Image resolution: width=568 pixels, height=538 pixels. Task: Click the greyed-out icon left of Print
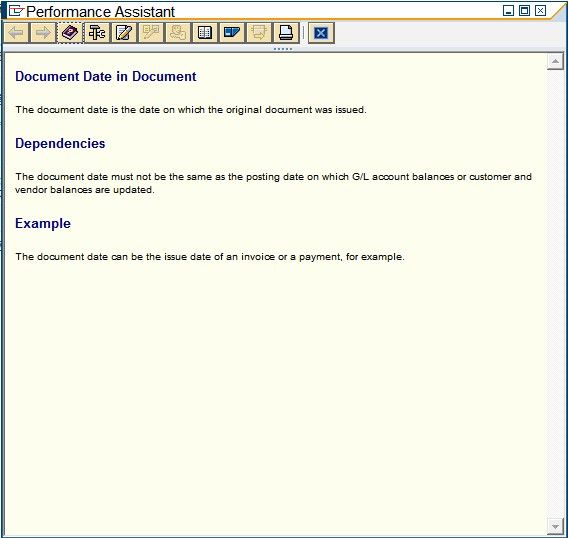tap(259, 33)
